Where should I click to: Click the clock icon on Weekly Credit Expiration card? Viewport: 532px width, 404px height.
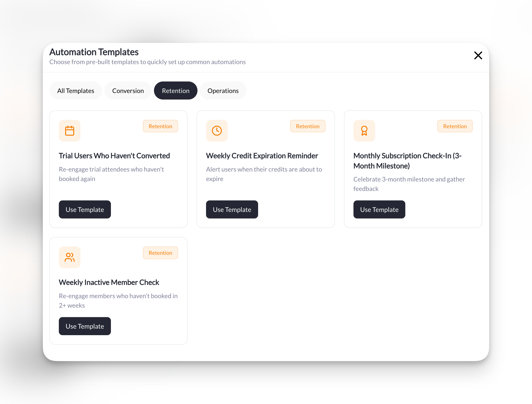pyautogui.click(x=217, y=131)
